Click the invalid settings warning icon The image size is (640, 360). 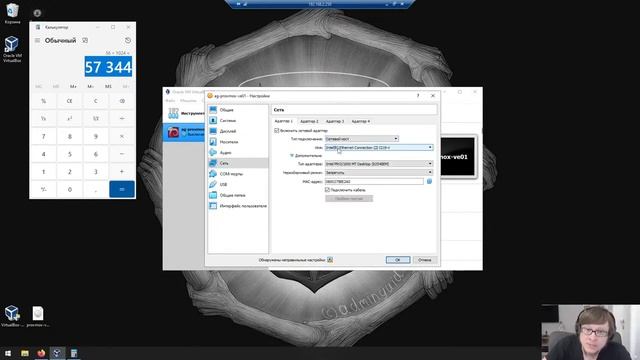pyautogui.click(x=330, y=260)
